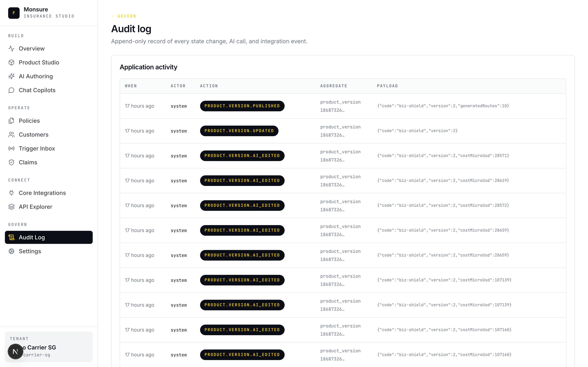Select the Overview activity icon
The width and height of the screenshot is (588, 367).
tap(11, 49)
